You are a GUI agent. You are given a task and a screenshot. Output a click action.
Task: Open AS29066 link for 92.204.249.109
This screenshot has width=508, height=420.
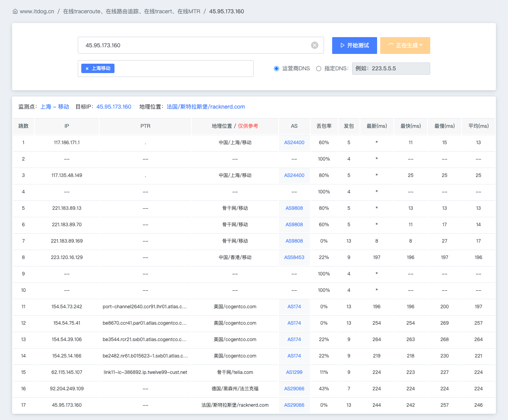294,389
